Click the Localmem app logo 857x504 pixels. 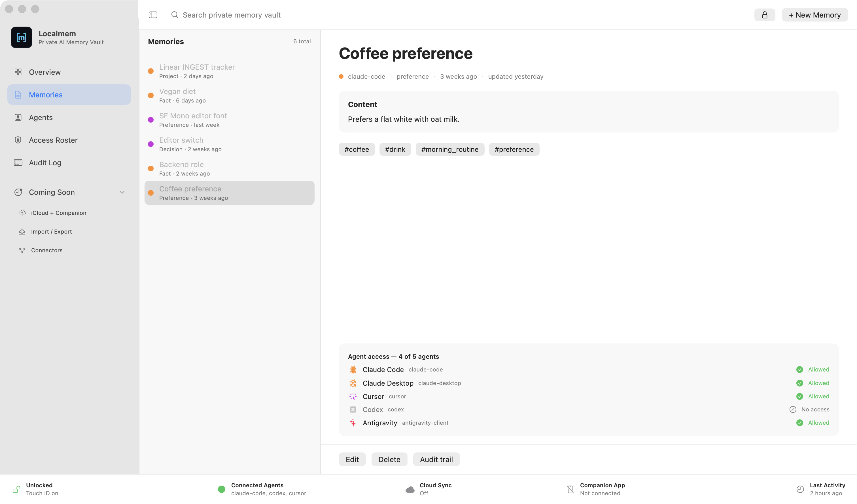pos(22,37)
